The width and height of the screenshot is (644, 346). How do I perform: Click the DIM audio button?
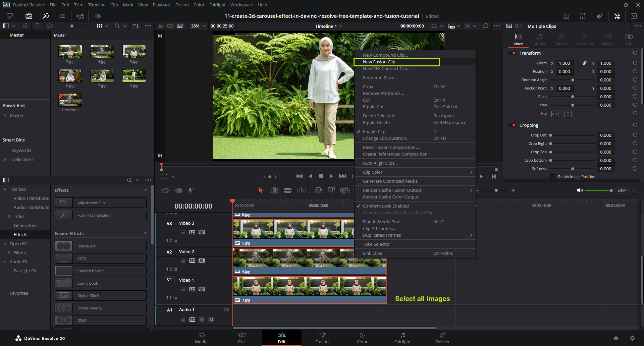click(x=622, y=190)
